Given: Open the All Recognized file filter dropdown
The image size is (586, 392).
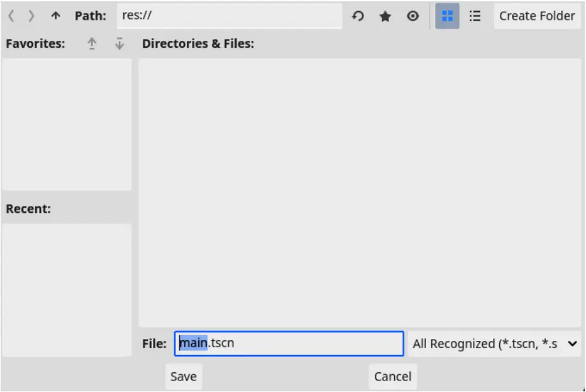Looking at the screenshot, I should 495,344.
